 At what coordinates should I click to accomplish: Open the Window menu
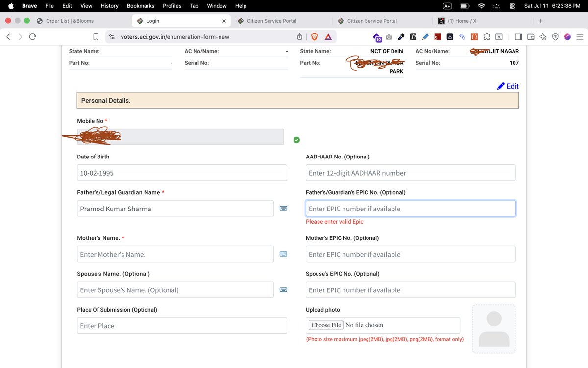point(217,6)
